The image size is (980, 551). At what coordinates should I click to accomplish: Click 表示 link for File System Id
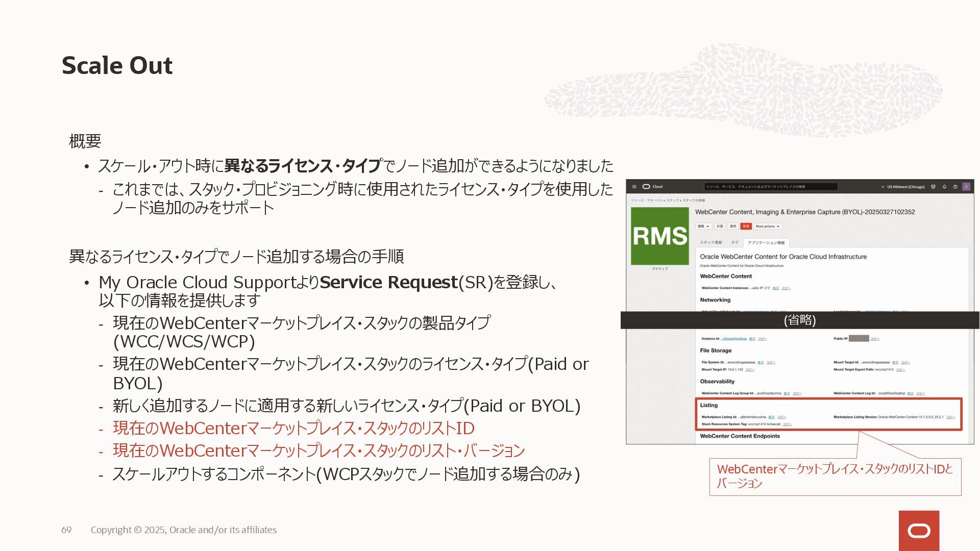pyautogui.click(x=761, y=363)
